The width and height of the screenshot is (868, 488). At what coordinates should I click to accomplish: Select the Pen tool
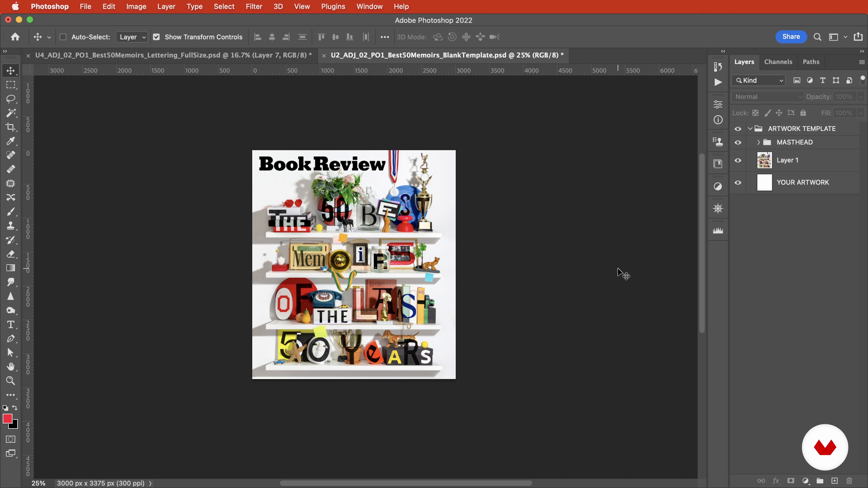[x=10, y=338]
